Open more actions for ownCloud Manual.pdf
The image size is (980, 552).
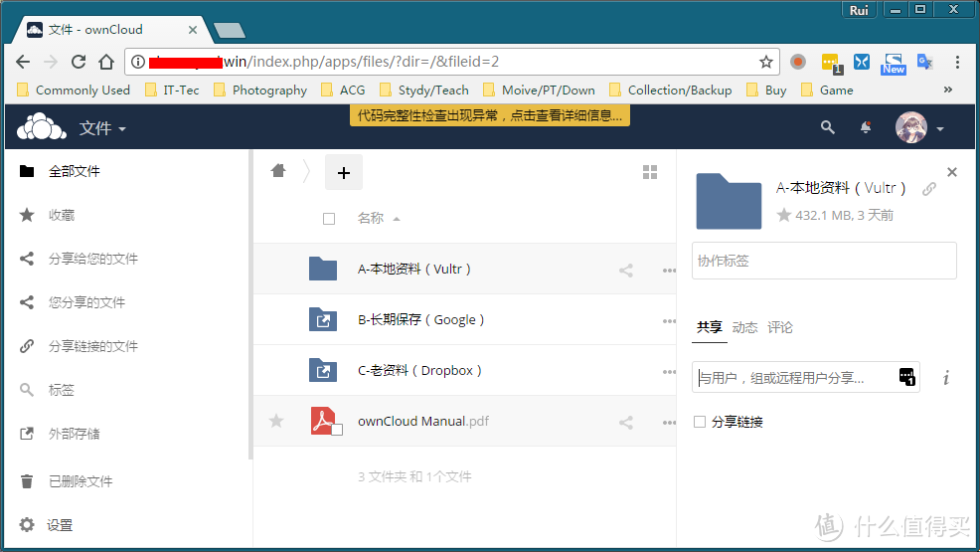[669, 423]
